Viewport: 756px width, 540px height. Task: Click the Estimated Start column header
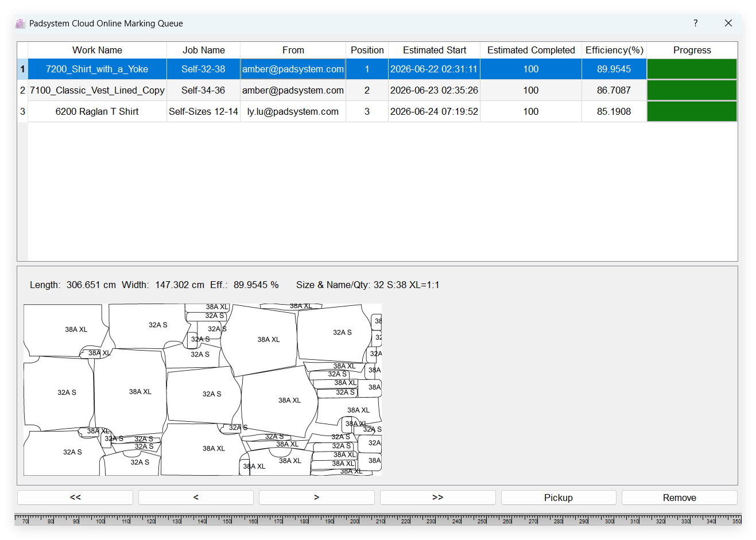coord(434,50)
